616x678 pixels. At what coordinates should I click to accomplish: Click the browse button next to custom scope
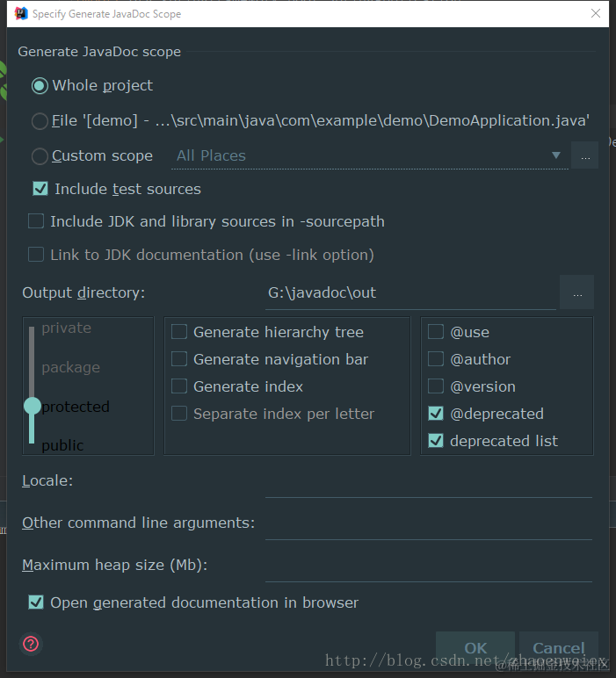(x=585, y=155)
